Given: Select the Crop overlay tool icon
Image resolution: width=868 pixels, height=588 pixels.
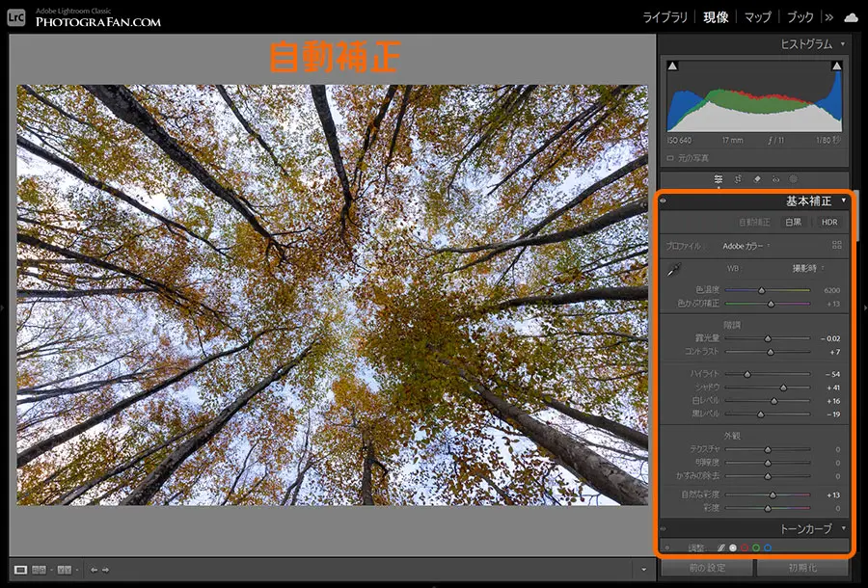Looking at the screenshot, I should point(738,179).
